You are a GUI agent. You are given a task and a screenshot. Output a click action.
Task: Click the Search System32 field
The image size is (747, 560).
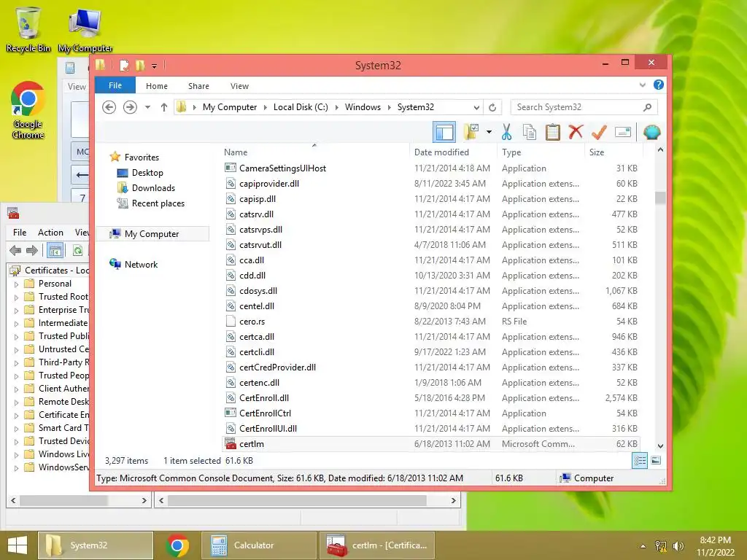[584, 107]
